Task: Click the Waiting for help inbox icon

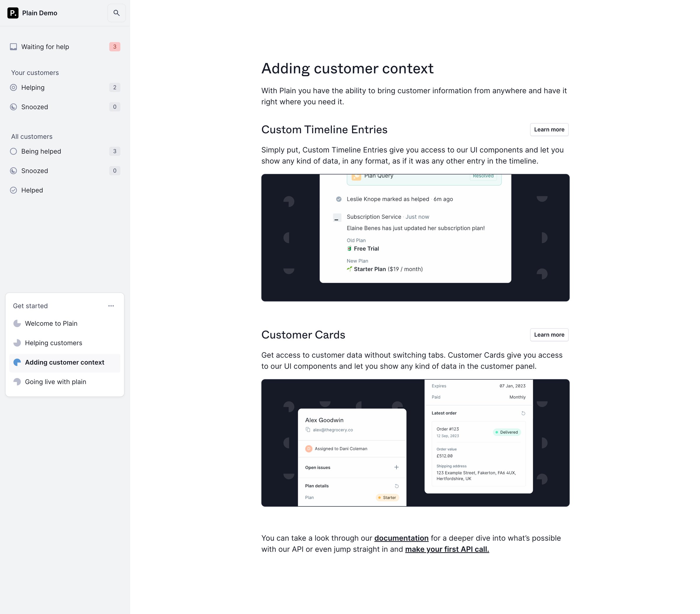Action: pyautogui.click(x=13, y=47)
